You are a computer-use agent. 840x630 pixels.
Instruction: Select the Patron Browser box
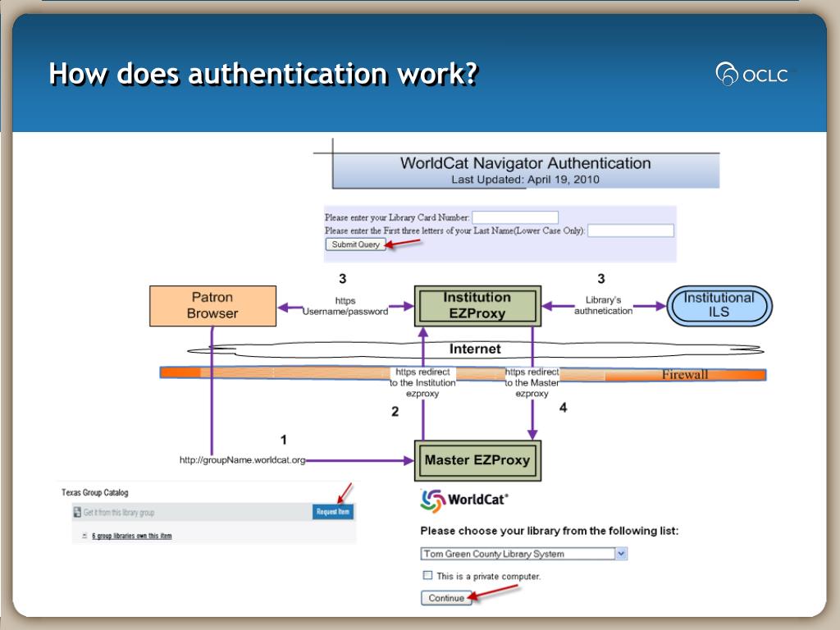click(x=212, y=306)
